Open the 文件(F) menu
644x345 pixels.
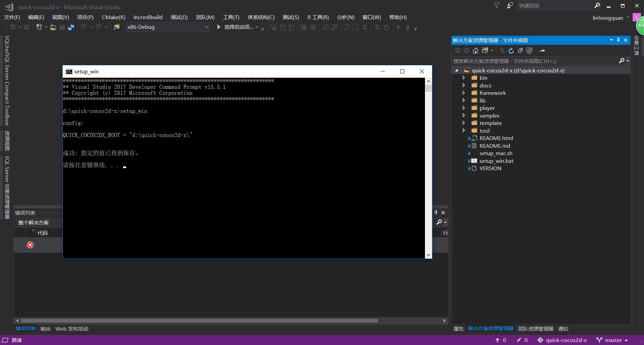coord(12,17)
